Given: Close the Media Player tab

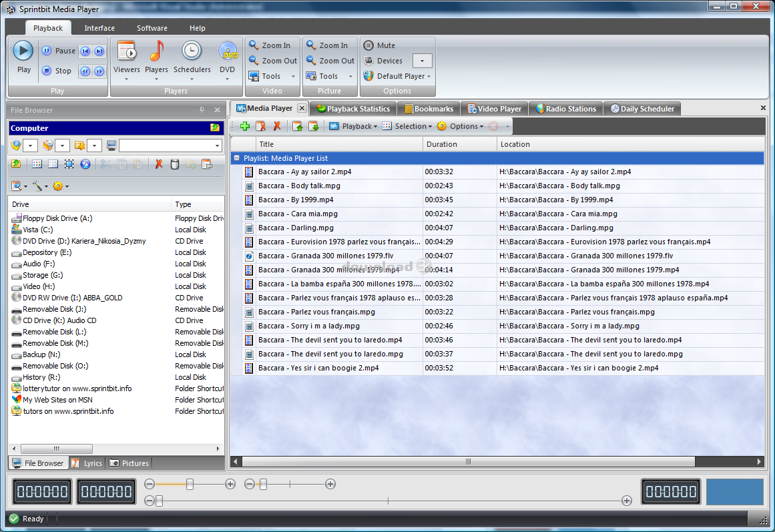Looking at the screenshot, I should [302, 108].
